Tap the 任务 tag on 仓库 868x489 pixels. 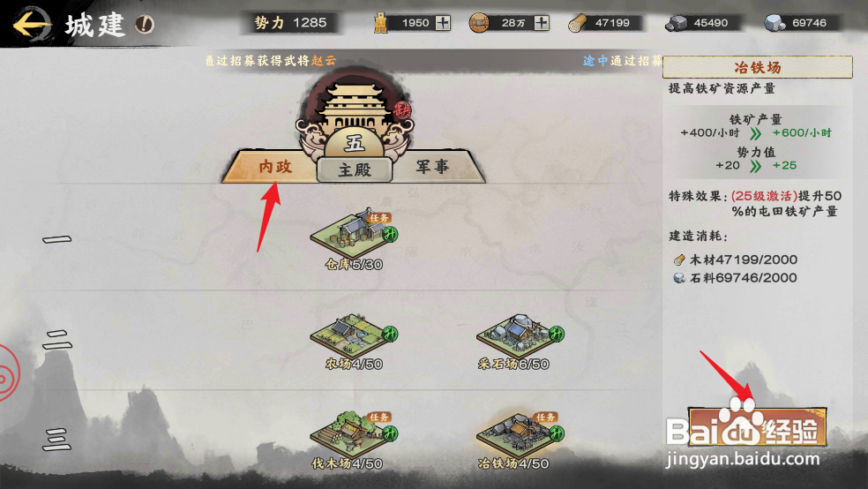[x=379, y=218]
